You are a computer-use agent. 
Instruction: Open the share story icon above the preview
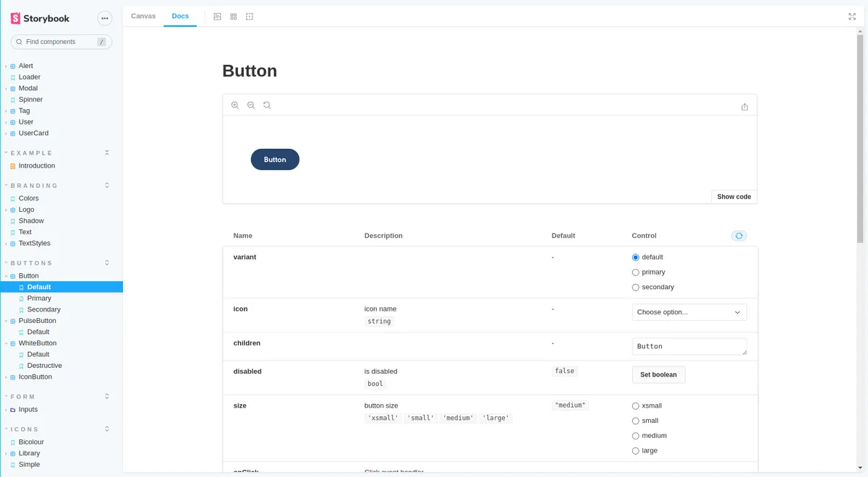point(744,106)
